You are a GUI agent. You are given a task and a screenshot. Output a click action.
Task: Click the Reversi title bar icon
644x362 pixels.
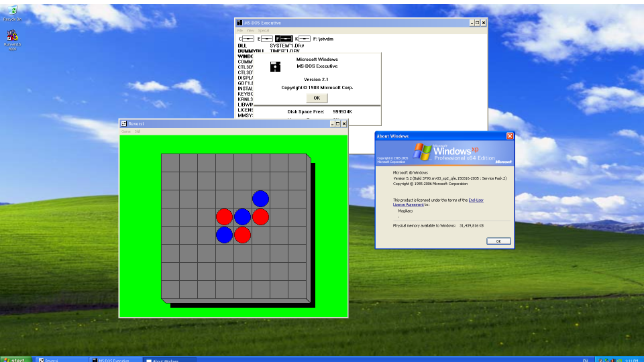click(123, 123)
